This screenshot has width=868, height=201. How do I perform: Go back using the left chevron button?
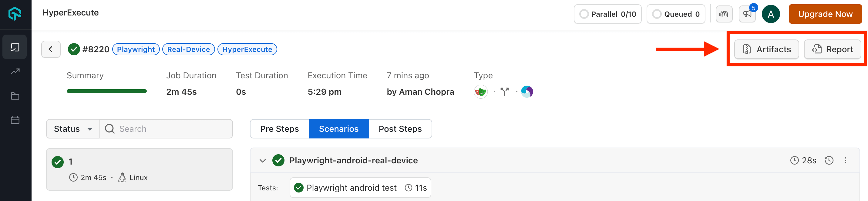click(51, 49)
